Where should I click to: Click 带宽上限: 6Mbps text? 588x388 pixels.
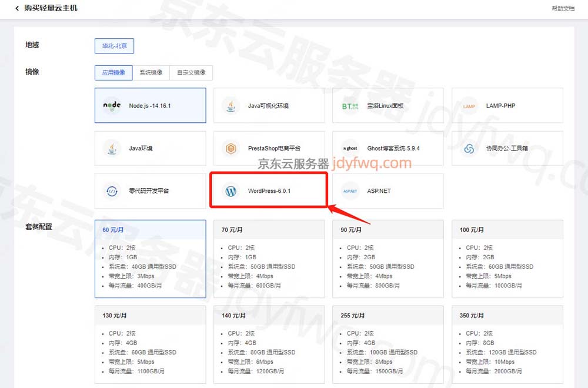[x=250, y=362]
